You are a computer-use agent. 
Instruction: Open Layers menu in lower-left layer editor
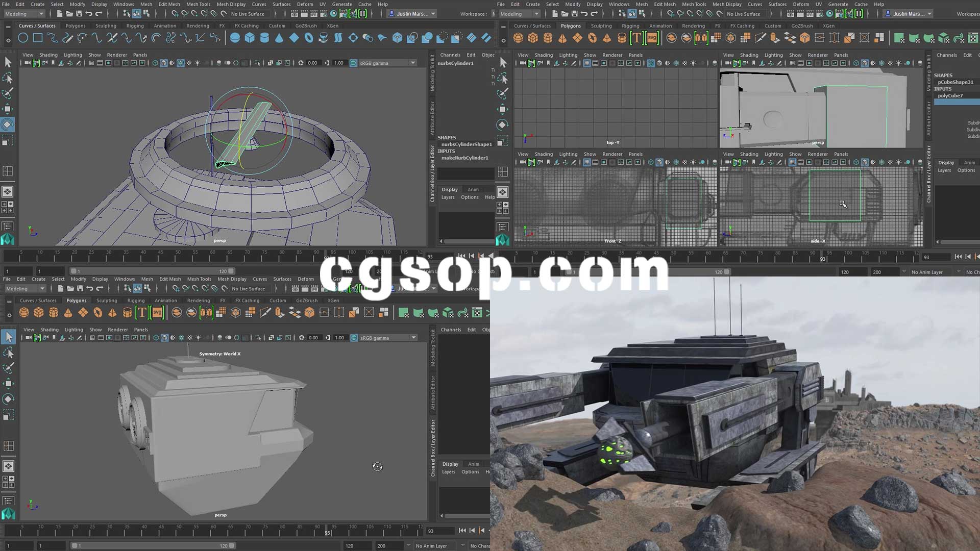click(448, 472)
